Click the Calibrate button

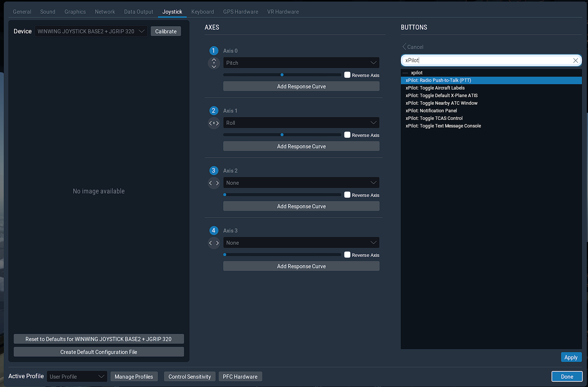click(166, 31)
